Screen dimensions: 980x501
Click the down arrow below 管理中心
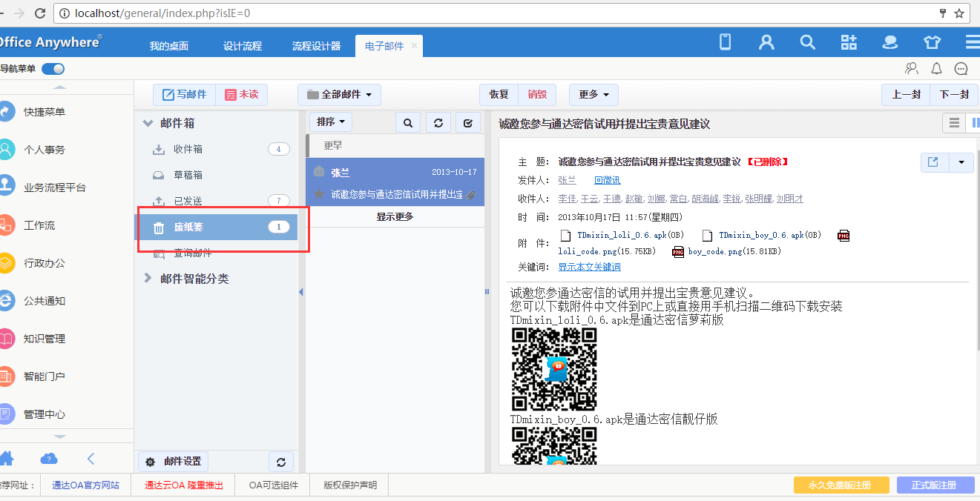pos(60,438)
